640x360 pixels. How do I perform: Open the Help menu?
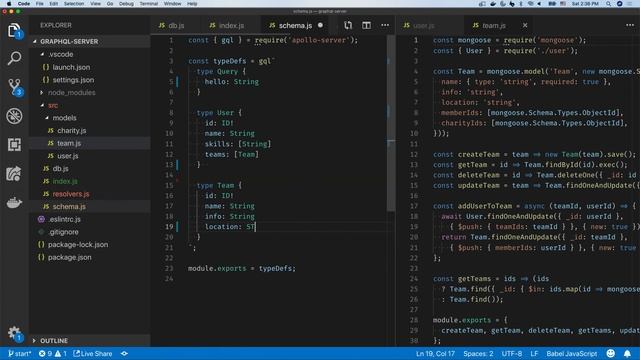pos(192,4)
